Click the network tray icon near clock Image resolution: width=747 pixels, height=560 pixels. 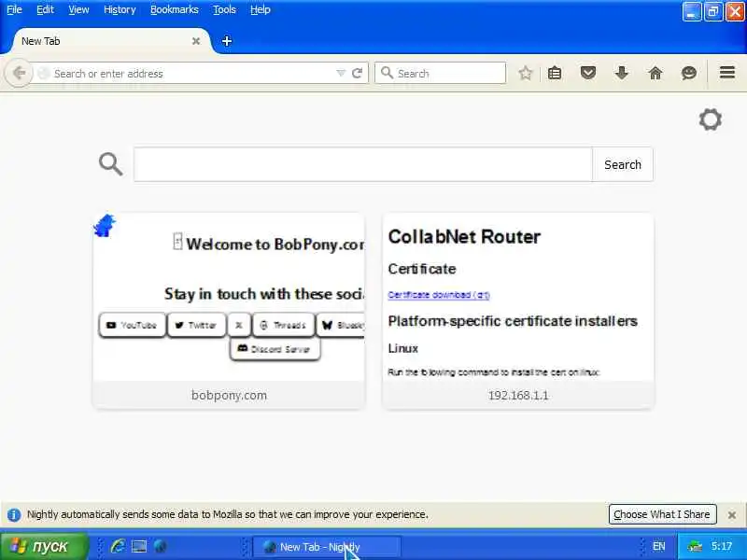point(695,546)
